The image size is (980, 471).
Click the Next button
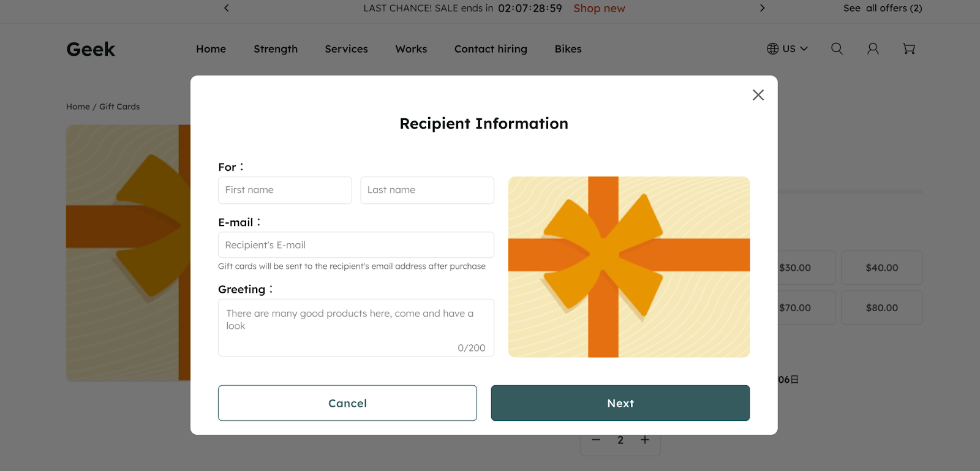(620, 403)
